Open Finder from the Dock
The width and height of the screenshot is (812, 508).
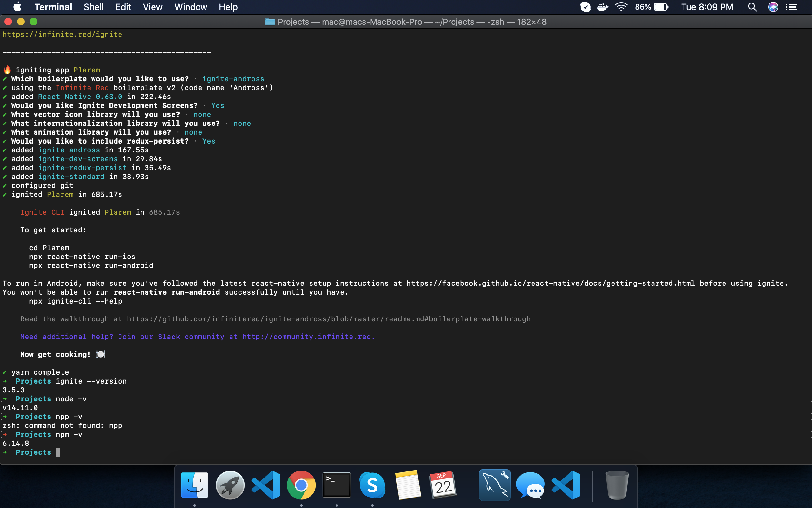(x=195, y=485)
